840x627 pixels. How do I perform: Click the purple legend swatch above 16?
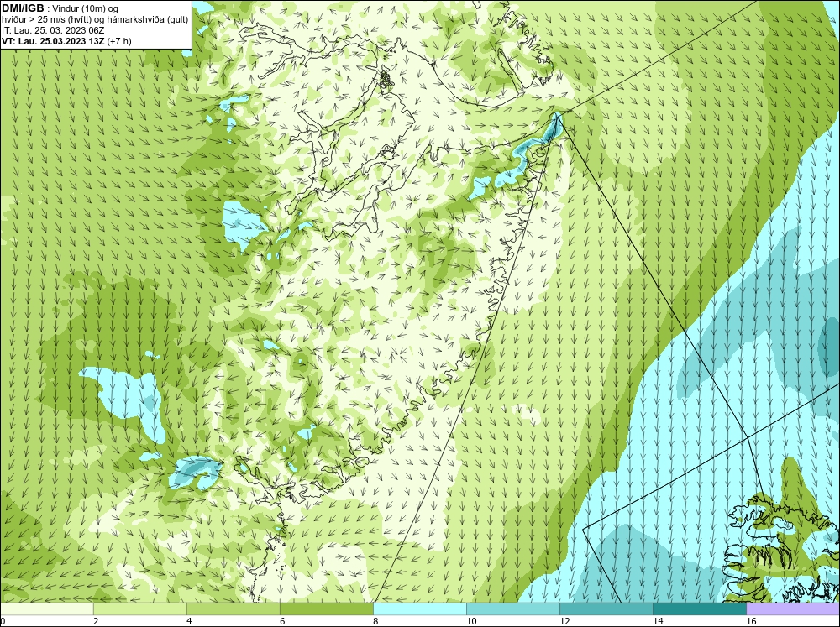(x=793, y=609)
